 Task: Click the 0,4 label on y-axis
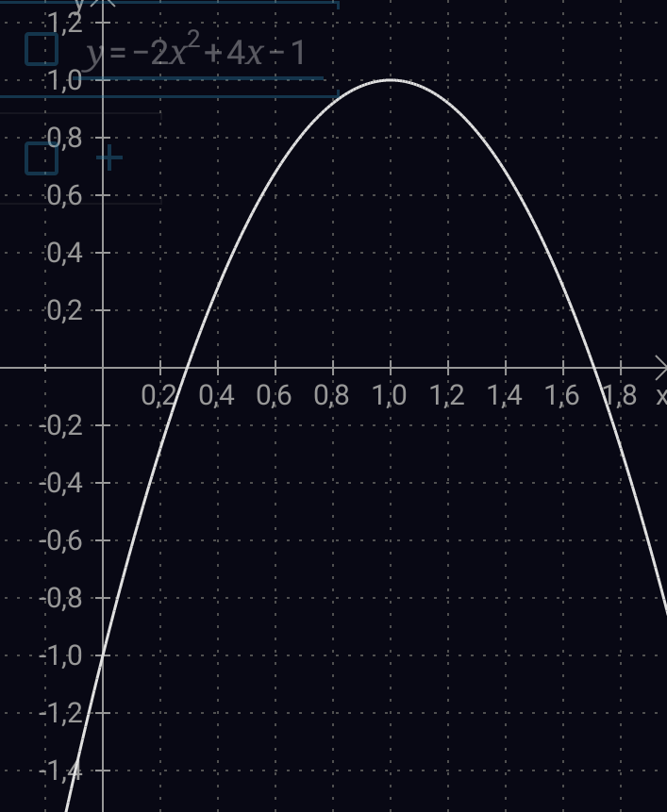(65, 253)
